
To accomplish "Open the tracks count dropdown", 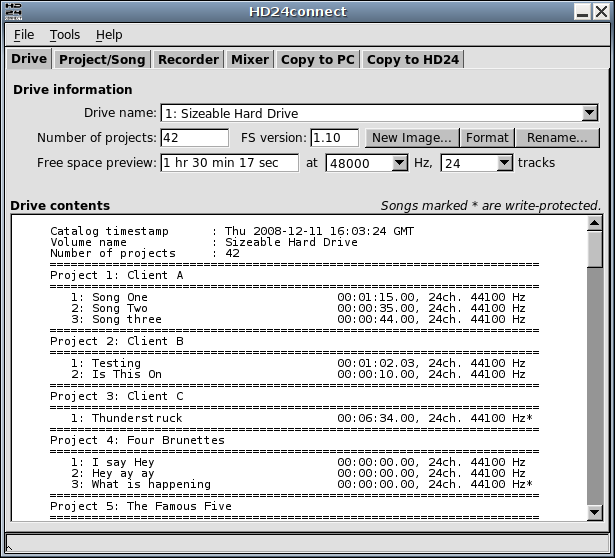I will coord(504,163).
